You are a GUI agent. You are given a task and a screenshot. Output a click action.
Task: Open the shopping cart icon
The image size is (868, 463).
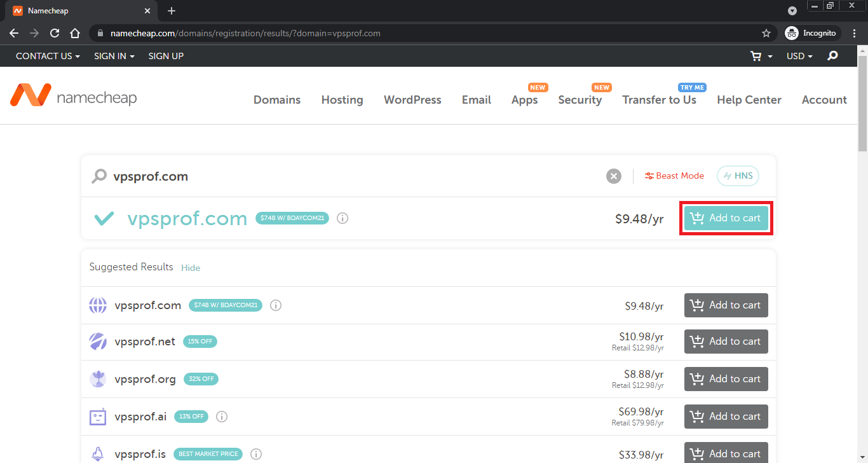pyautogui.click(x=756, y=56)
